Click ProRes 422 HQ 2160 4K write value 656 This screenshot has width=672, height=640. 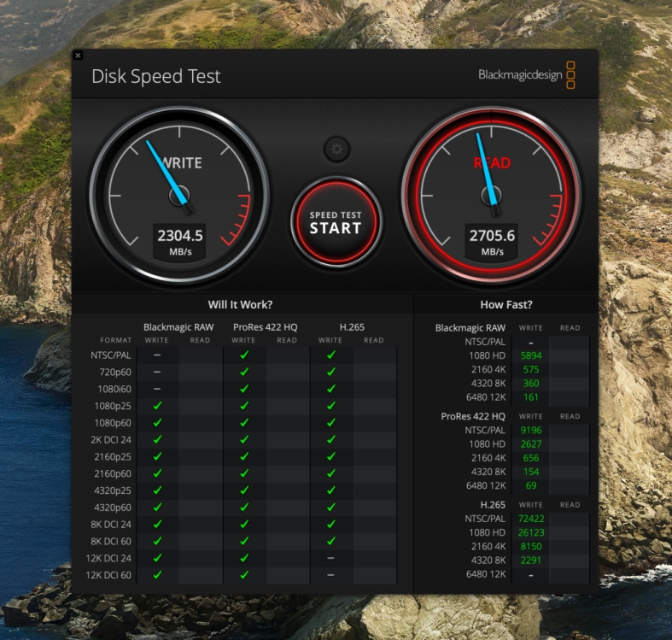531,458
